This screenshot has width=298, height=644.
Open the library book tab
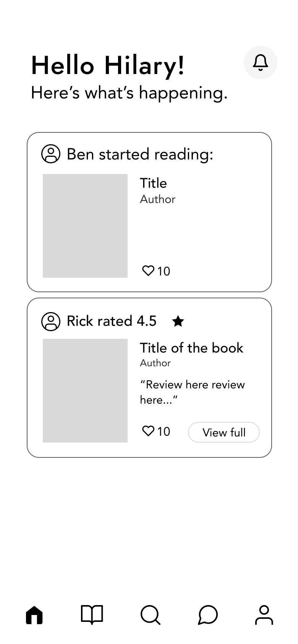92,615
